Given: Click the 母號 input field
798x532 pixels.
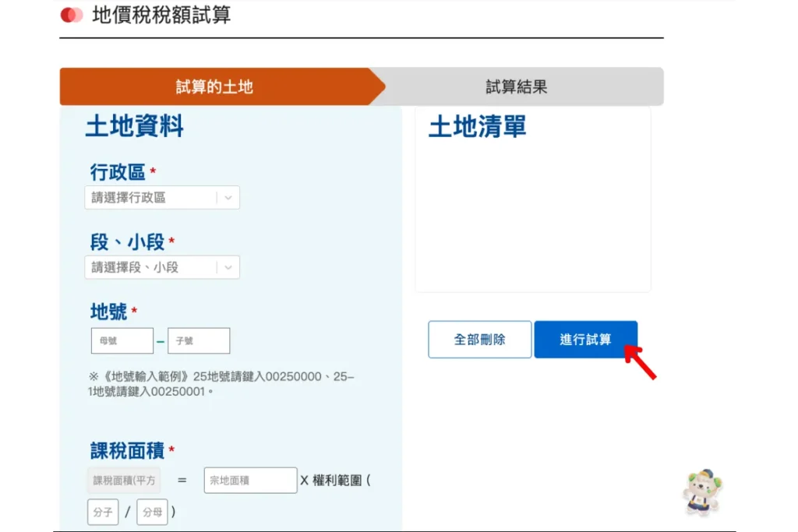Looking at the screenshot, I should coord(122,340).
